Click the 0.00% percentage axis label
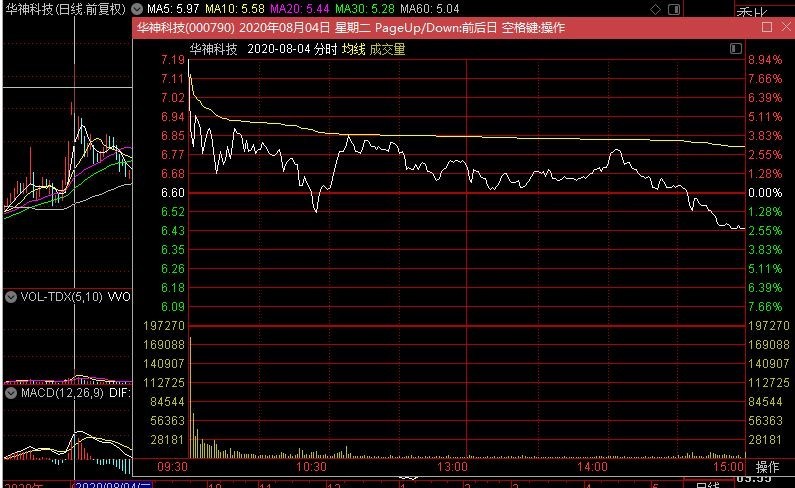Viewport: 795px width, 488px height. (x=765, y=193)
